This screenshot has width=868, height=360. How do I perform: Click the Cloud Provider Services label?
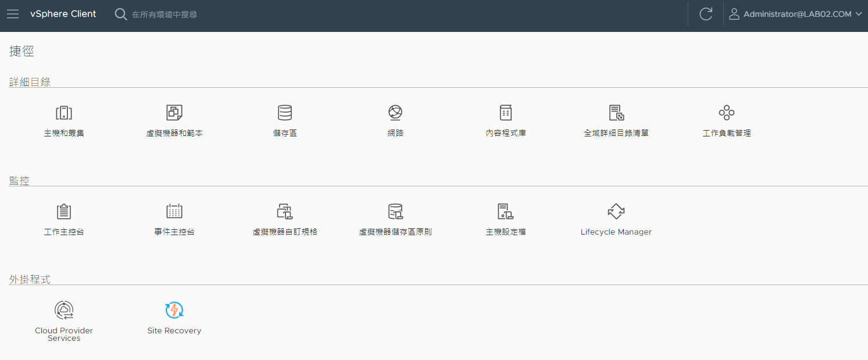point(64,334)
